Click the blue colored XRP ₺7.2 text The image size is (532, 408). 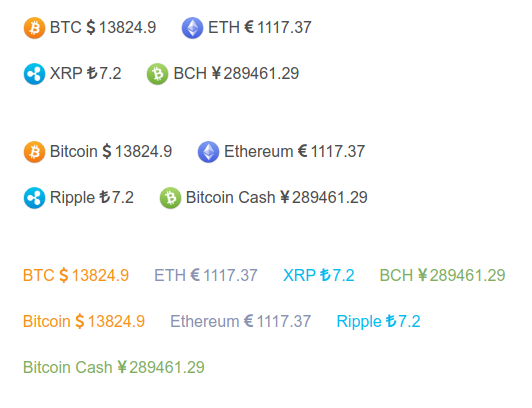[x=319, y=275]
